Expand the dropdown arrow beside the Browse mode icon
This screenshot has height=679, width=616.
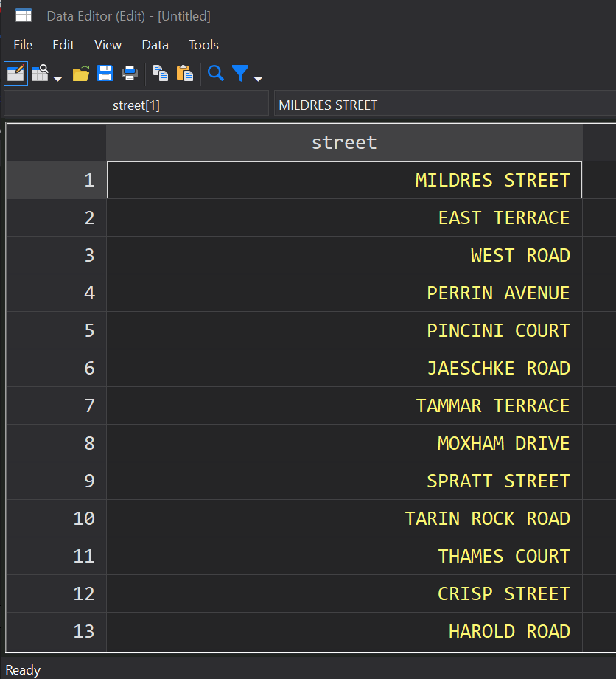[x=57, y=78]
